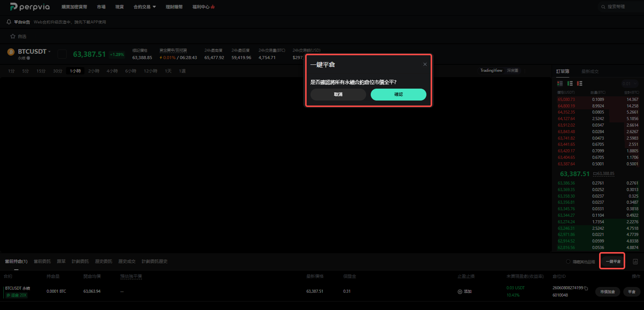
Task: Toggle 隱藏其他品種 radio option
Action: pyautogui.click(x=568, y=262)
